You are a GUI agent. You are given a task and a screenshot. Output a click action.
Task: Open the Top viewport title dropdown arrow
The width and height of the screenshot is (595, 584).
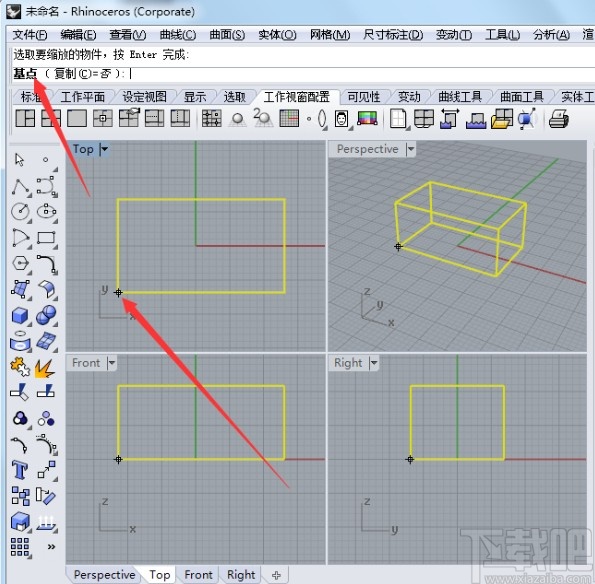pos(104,149)
